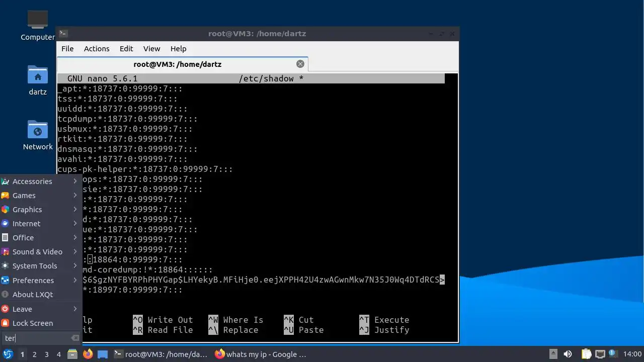This screenshot has width=644, height=362.
Task: Click the Preferences category icon
Action: point(5,281)
